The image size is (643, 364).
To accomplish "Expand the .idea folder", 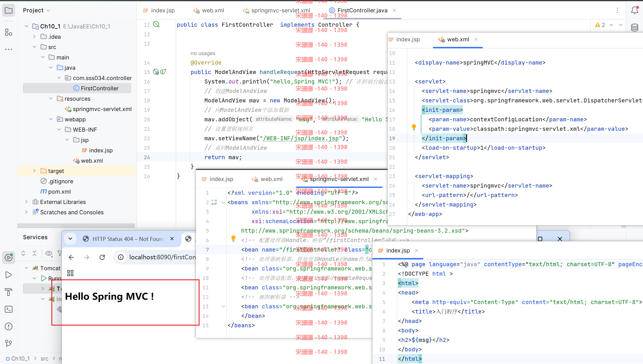I will point(34,36).
